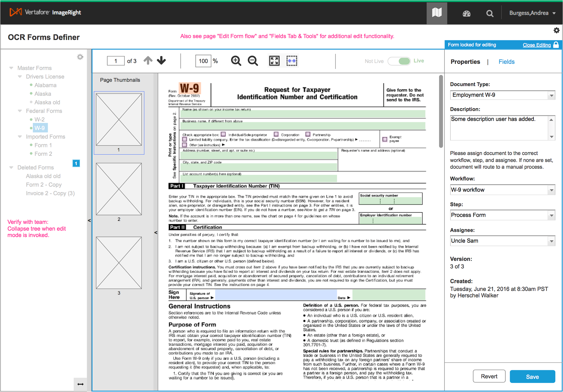This screenshot has width=563, height=392.
Task: Check the Other (see instructions) box
Action: coord(185,145)
